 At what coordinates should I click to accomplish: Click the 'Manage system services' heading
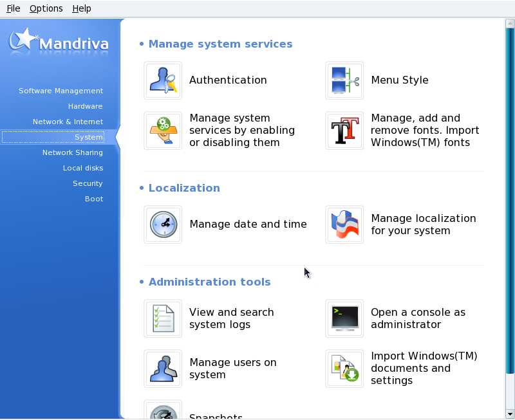(220, 44)
